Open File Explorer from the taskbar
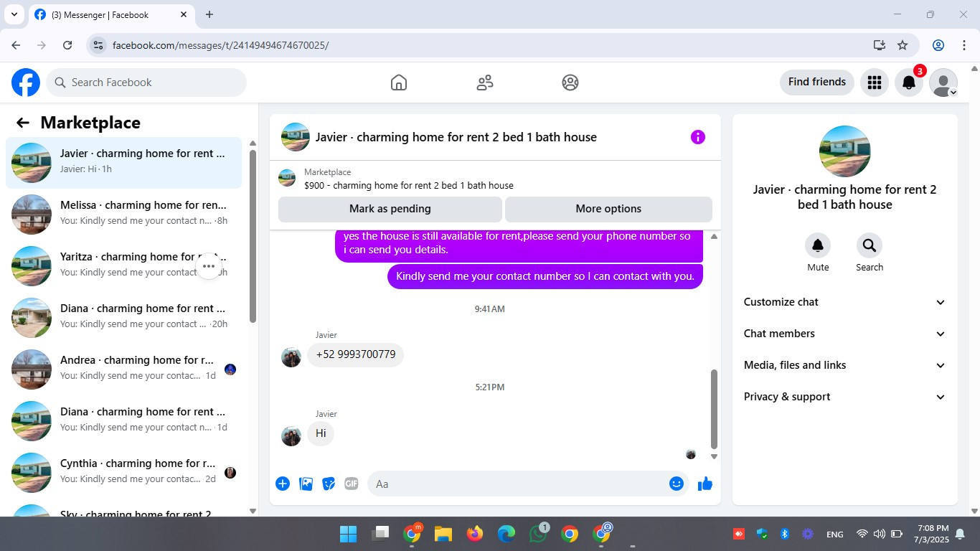 [443, 534]
